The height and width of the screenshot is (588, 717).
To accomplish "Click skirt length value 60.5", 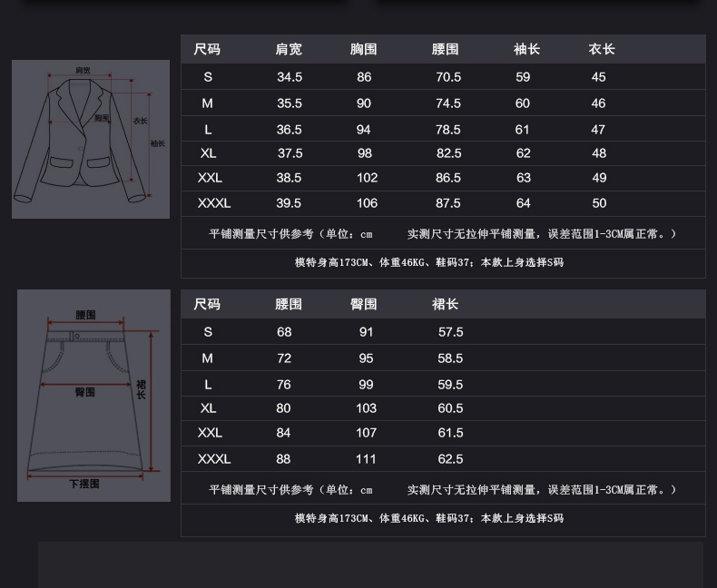I will click(x=450, y=408).
